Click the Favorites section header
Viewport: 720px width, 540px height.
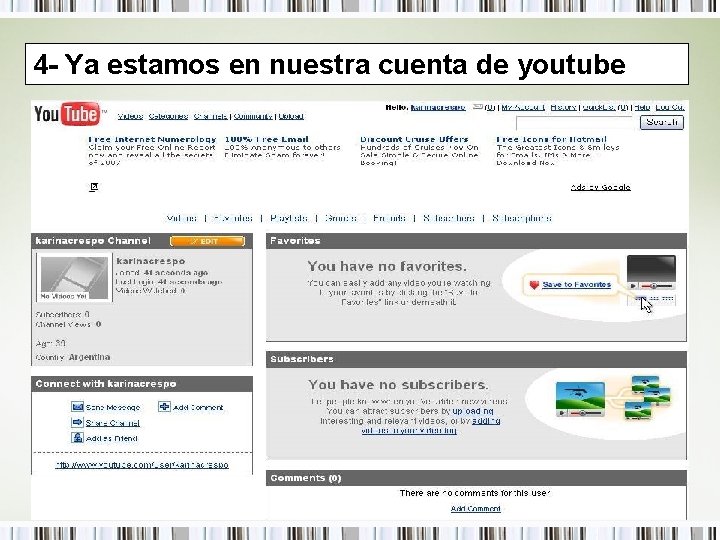click(x=476, y=241)
